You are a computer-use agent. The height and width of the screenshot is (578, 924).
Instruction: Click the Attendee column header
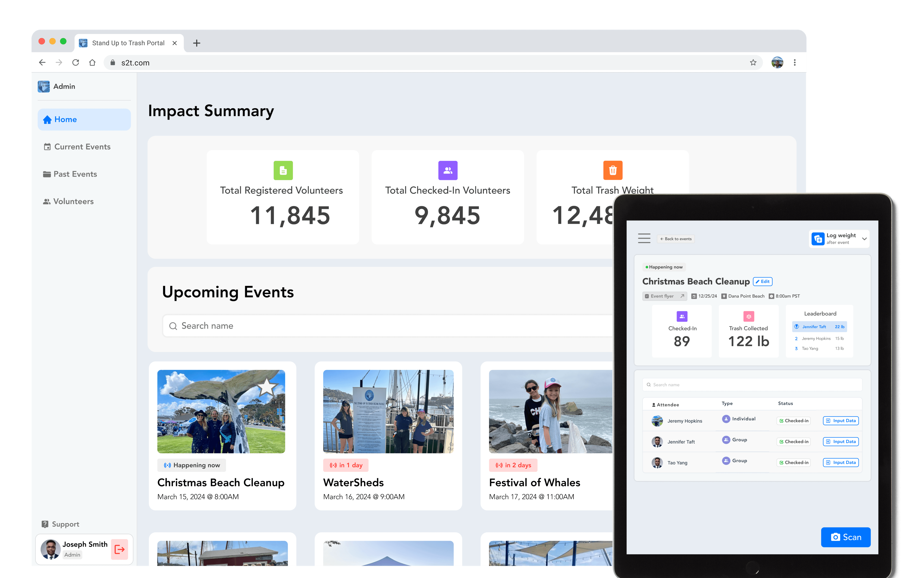(x=665, y=405)
